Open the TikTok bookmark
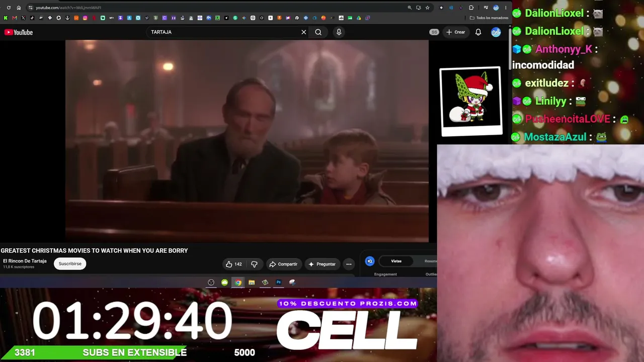 coord(32,18)
